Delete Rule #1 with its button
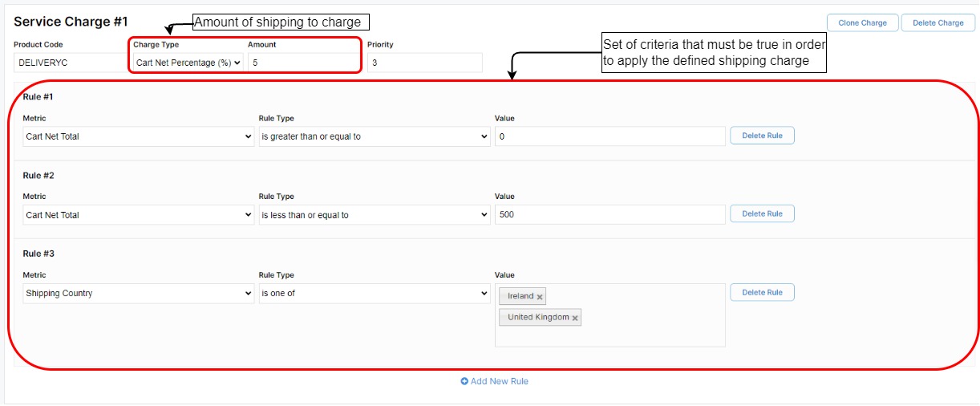Image resolution: width=980 pixels, height=406 pixels. 762,136
